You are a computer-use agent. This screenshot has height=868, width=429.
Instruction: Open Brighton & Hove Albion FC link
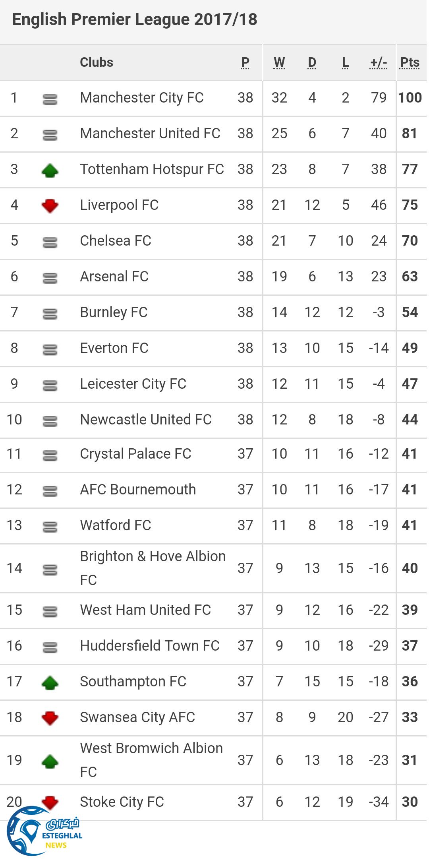pos(153,557)
